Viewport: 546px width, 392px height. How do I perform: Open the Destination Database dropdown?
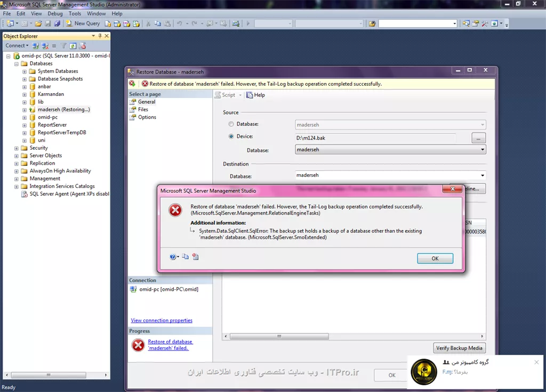(482, 175)
